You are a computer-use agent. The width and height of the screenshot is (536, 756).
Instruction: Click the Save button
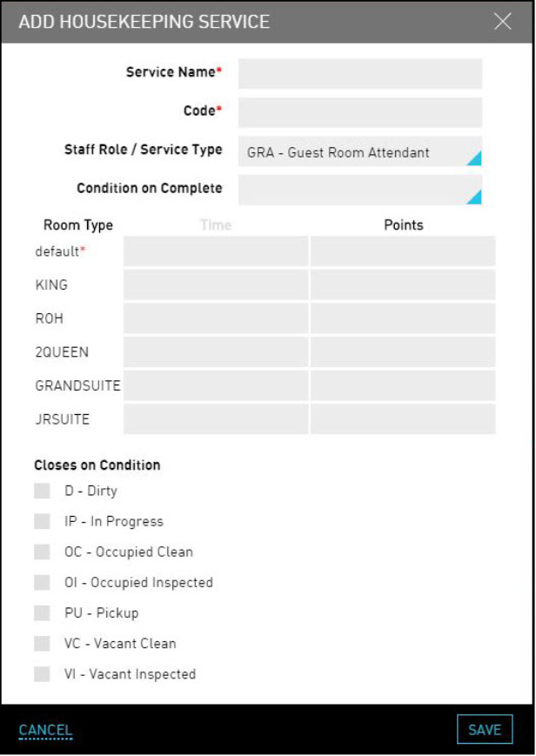[x=485, y=730]
